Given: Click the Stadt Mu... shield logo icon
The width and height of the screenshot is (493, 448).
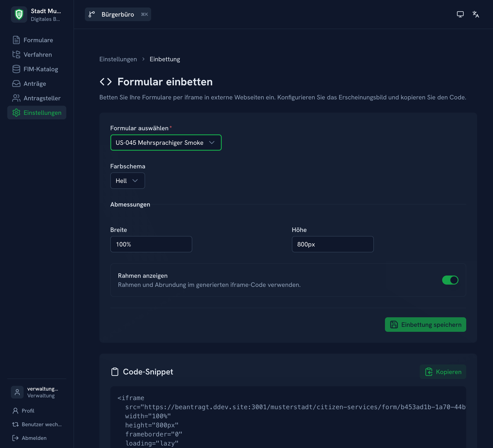Looking at the screenshot, I should tap(19, 15).
